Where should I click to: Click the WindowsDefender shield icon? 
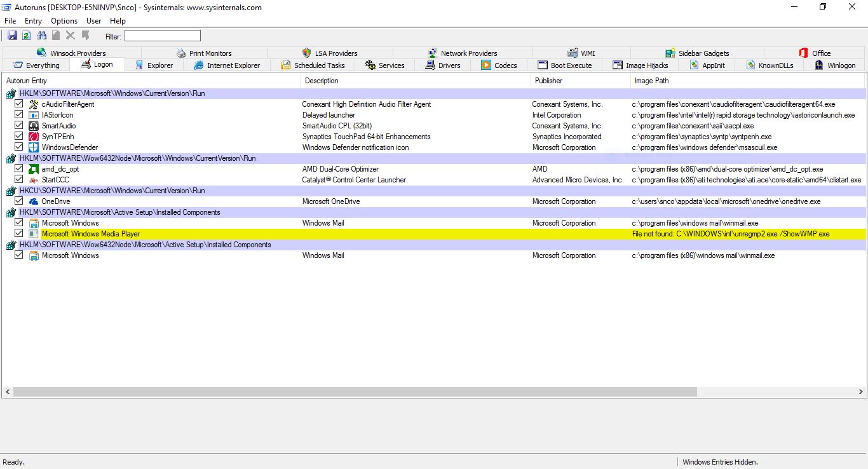(x=34, y=147)
